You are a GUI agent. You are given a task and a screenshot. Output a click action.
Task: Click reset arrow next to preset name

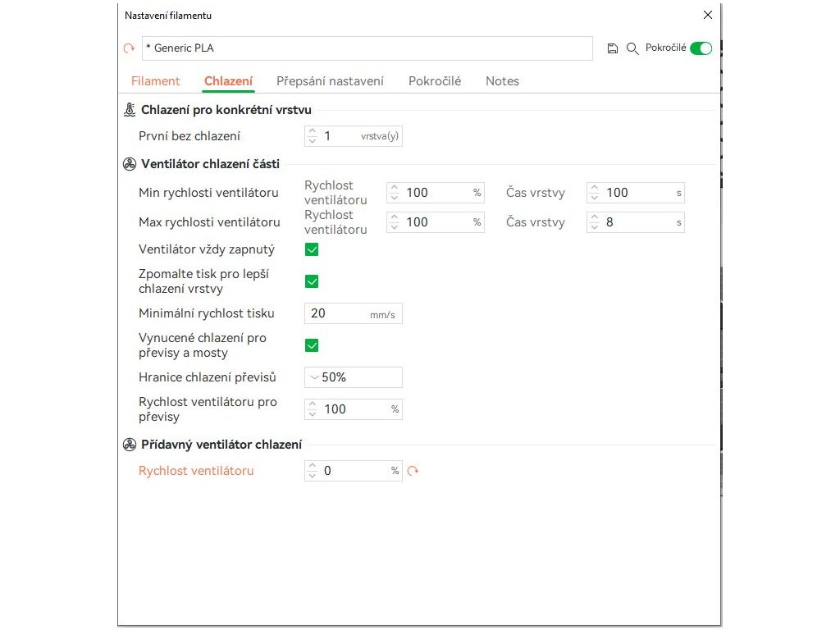(129, 48)
